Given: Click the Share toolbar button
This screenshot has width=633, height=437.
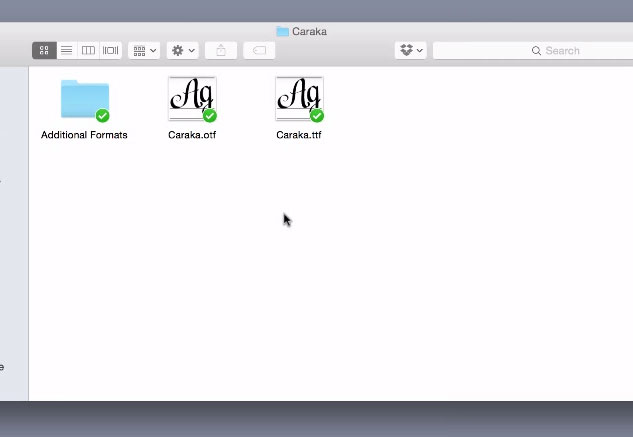Looking at the screenshot, I should coord(221,50).
